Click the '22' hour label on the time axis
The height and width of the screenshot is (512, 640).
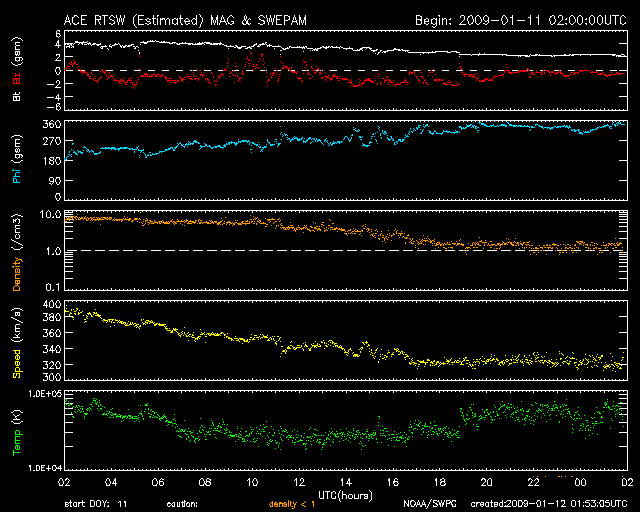coord(533,483)
